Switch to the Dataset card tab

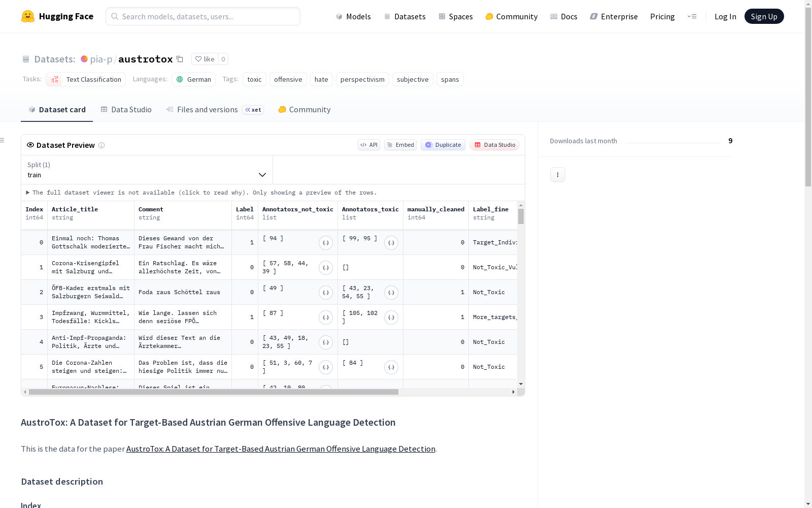point(57,110)
